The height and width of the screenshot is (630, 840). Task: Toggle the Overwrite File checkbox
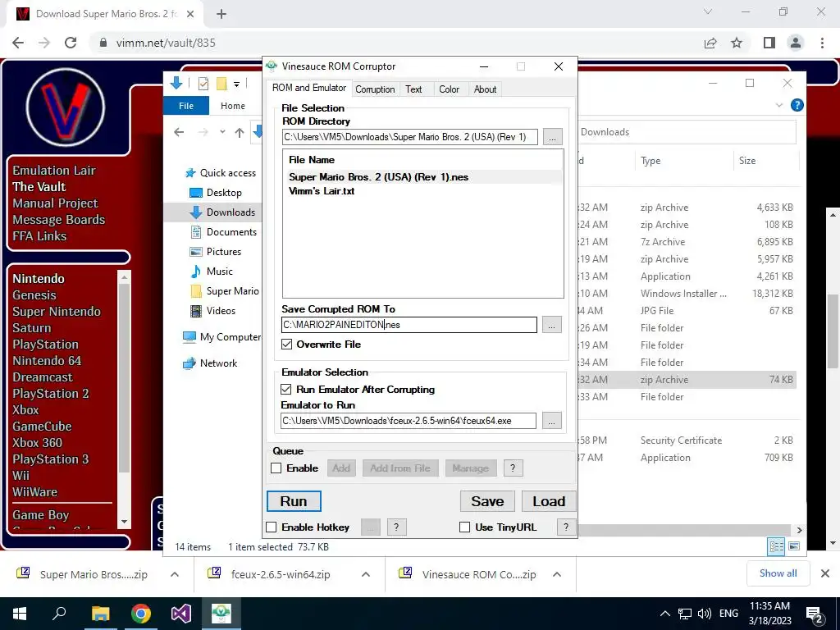pos(286,345)
